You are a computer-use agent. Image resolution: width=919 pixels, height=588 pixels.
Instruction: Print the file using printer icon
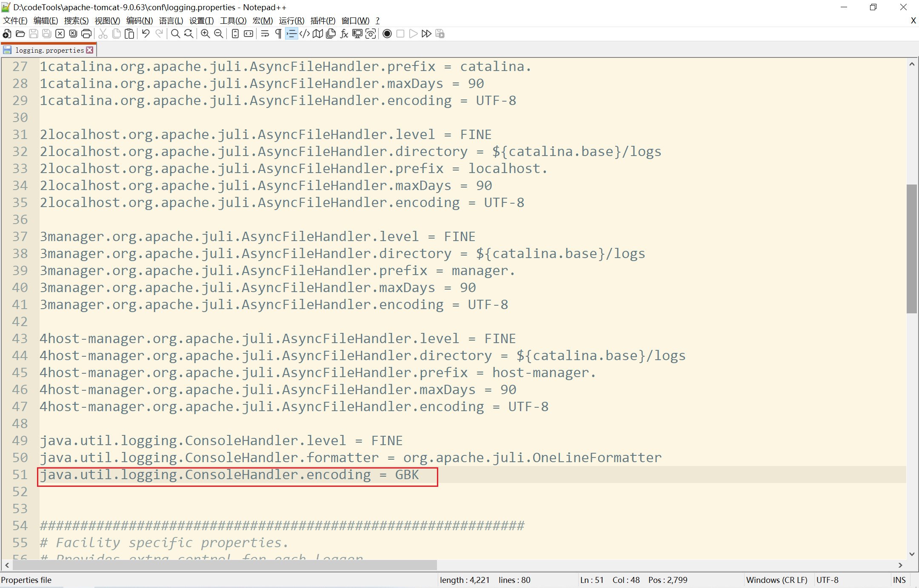86,34
